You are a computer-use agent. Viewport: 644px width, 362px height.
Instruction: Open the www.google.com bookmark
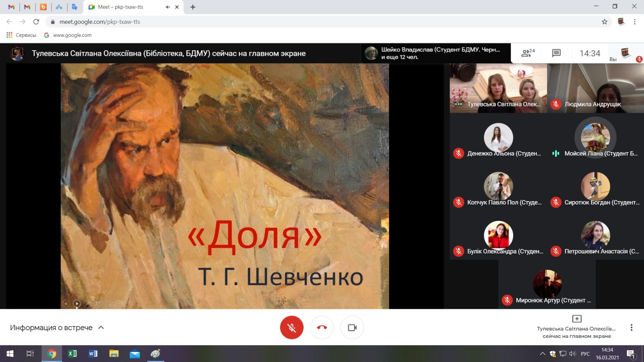click(68, 35)
